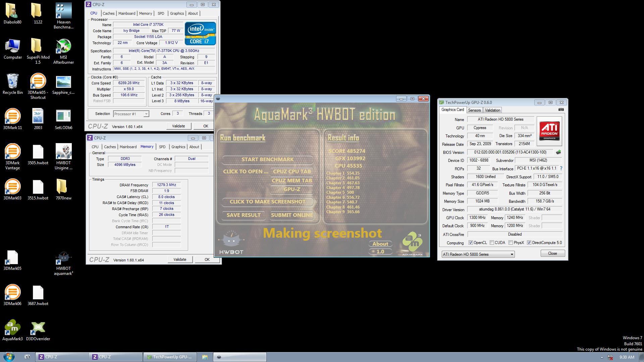This screenshot has height=362, width=644.
Task: Launch D3DOverrider shortcut
Action: pos(38,330)
